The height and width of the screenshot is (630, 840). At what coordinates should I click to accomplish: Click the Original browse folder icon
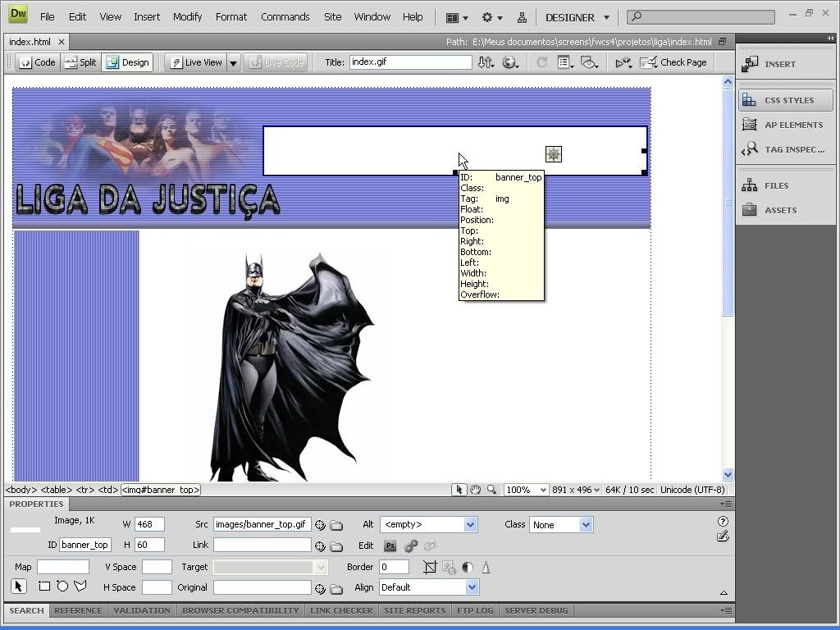[x=336, y=589]
